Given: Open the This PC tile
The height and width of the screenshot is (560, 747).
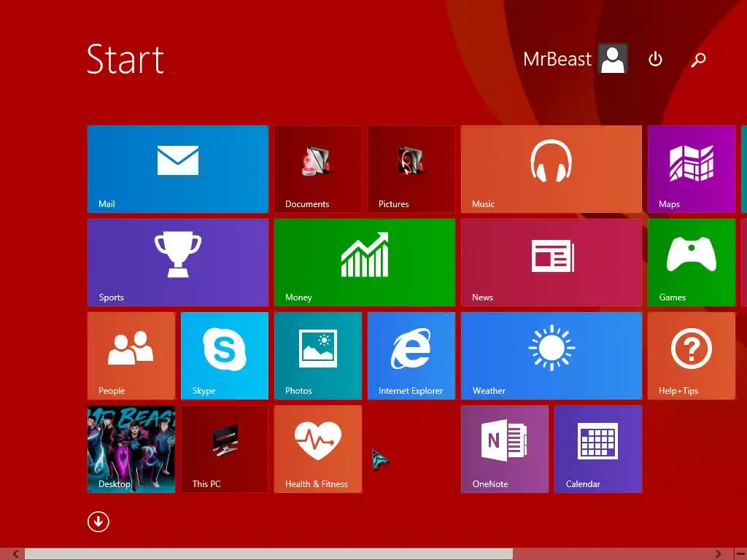Looking at the screenshot, I should (225, 449).
